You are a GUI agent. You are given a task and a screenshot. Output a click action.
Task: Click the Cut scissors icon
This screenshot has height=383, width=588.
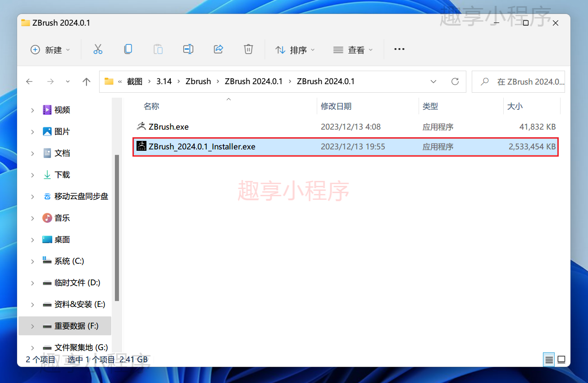point(98,50)
